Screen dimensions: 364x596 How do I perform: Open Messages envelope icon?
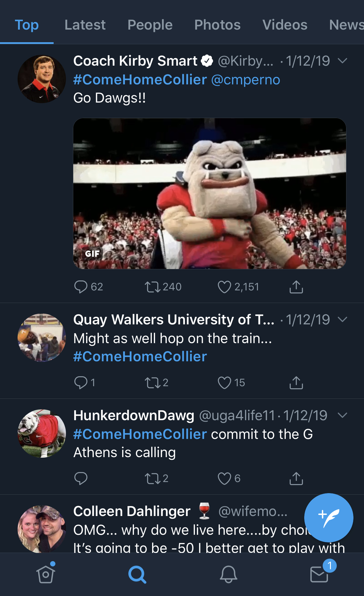pyautogui.click(x=319, y=574)
